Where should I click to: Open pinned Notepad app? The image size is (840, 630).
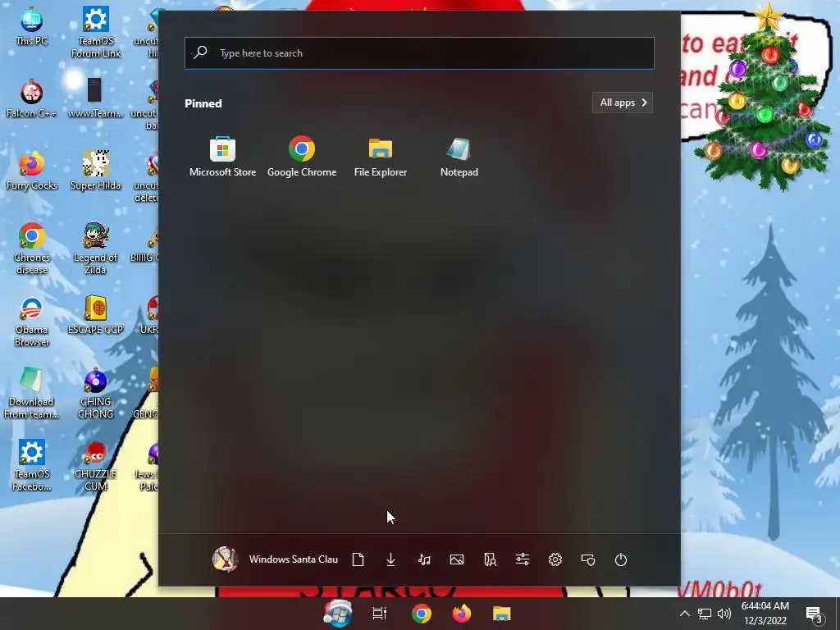459,157
